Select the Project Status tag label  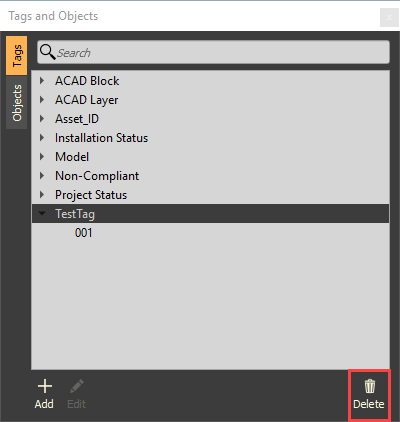point(91,195)
